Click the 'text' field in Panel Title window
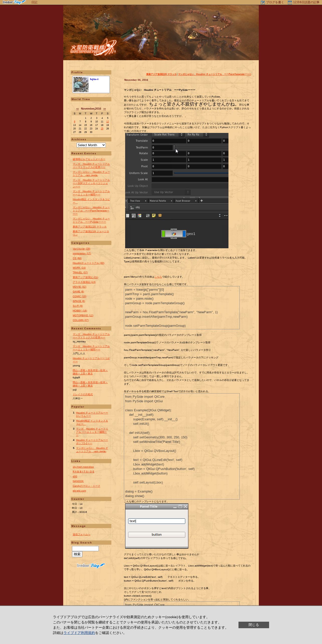322x644 pixels. coord(157,521)
